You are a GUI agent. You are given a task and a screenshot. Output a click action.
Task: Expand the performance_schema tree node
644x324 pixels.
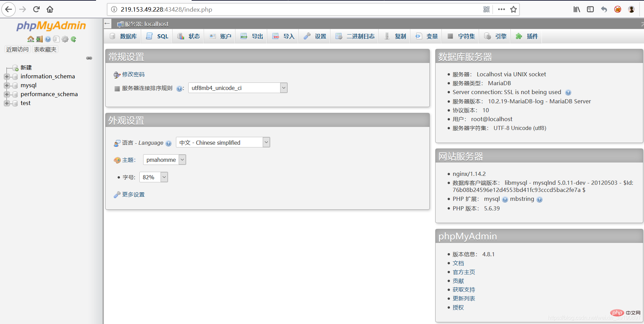(x=6, y=94)
